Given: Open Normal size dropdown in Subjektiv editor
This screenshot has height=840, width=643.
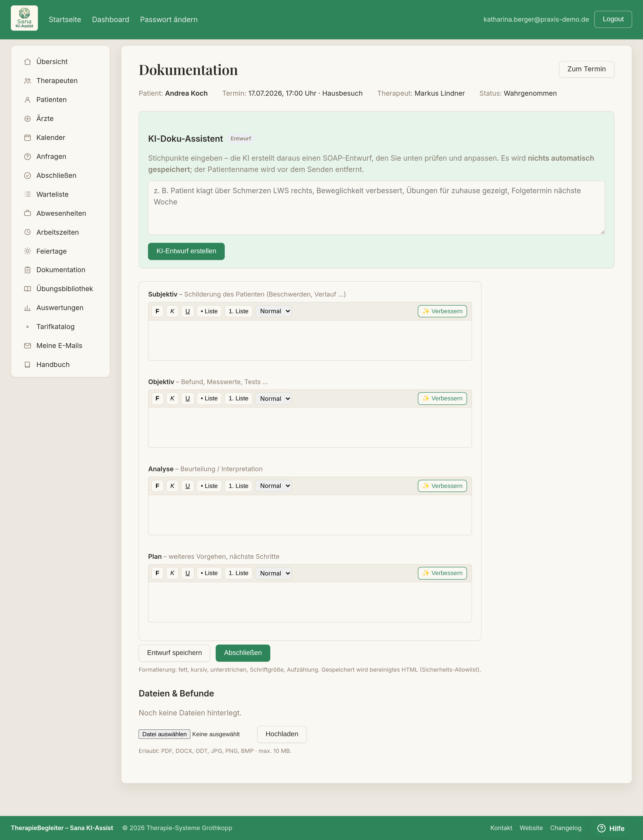Looking at the screenshot, I should pos(274,311).
